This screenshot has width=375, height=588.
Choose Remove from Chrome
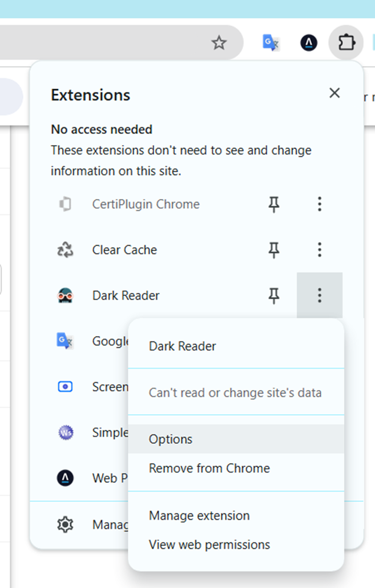coord(209,468)
